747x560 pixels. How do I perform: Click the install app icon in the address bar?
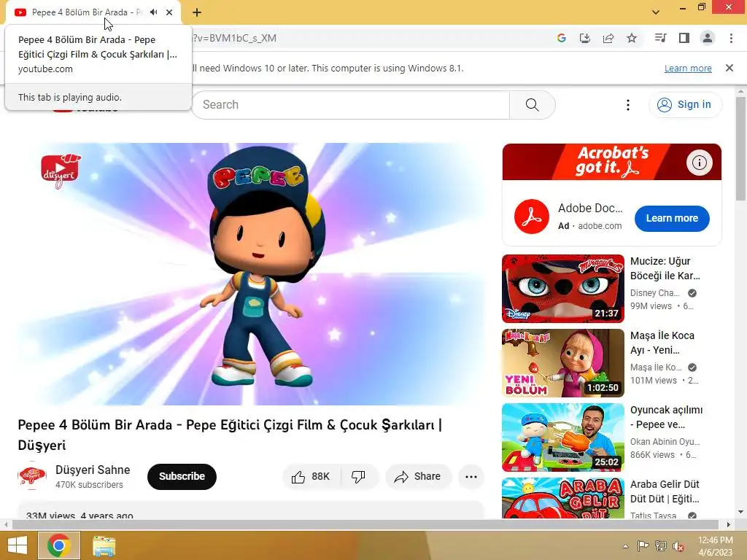click(x=585, y=38)
